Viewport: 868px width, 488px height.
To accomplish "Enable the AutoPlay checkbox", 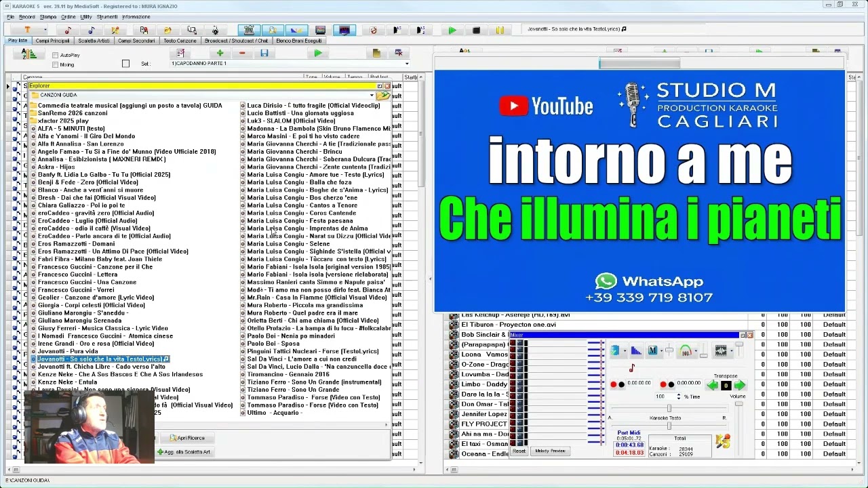I will coord(55,56).
